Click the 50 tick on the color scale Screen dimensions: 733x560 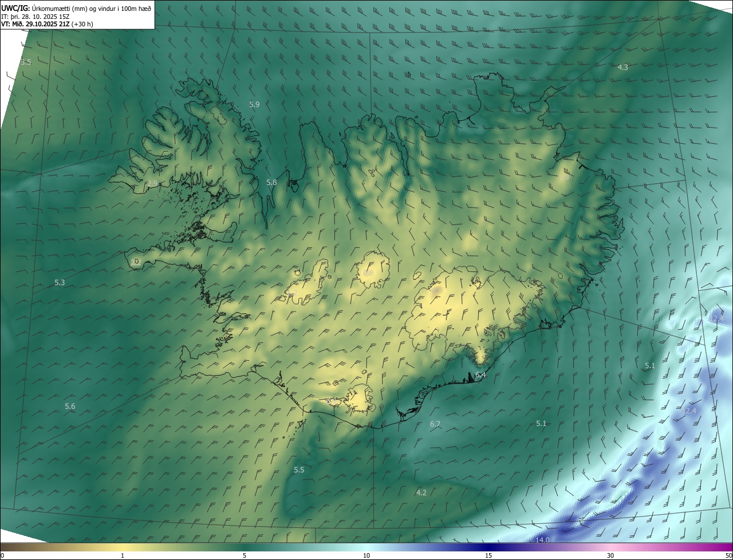pos(728,555)
